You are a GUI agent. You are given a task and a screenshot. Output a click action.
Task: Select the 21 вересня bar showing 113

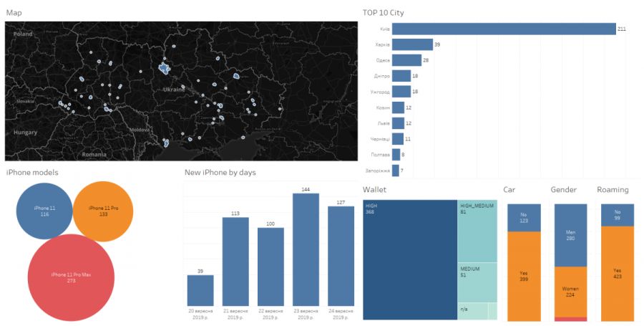(x=235, y=262)
